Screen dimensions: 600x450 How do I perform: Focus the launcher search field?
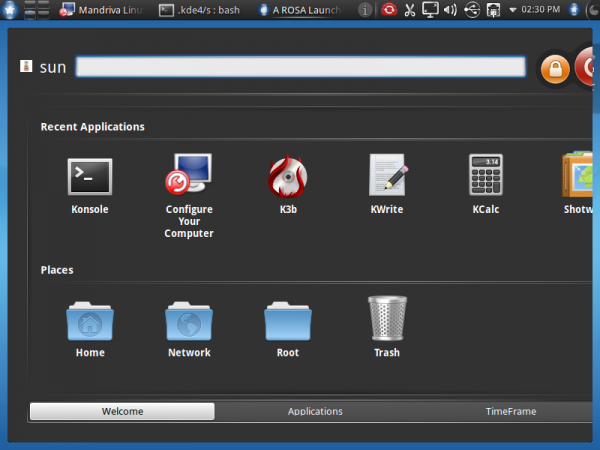coord(300,67)
